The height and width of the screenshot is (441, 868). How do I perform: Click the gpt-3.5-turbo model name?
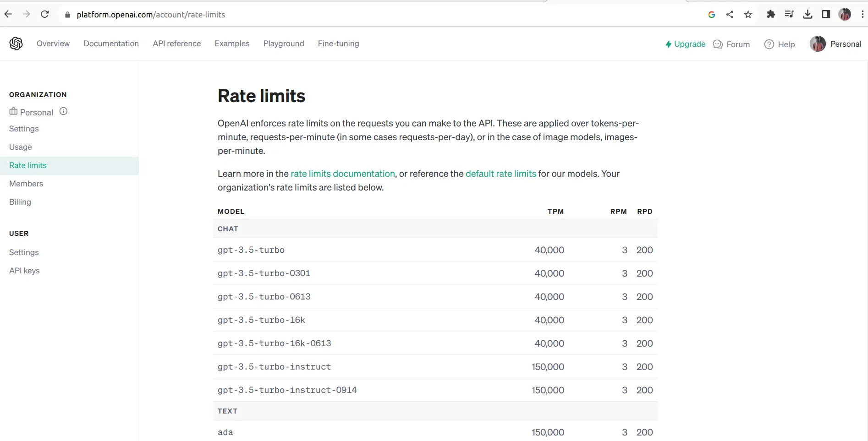251,250
